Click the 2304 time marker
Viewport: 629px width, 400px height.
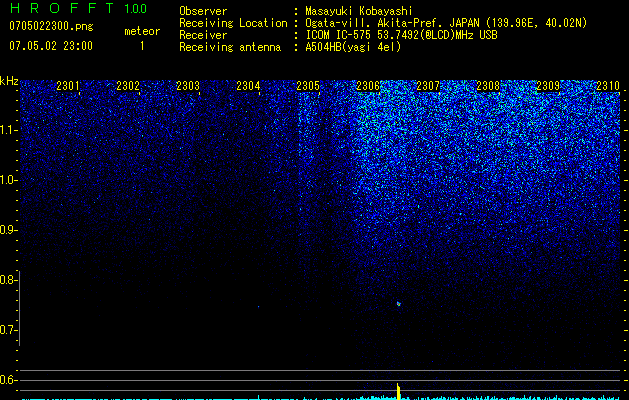[x=248, y=85]
